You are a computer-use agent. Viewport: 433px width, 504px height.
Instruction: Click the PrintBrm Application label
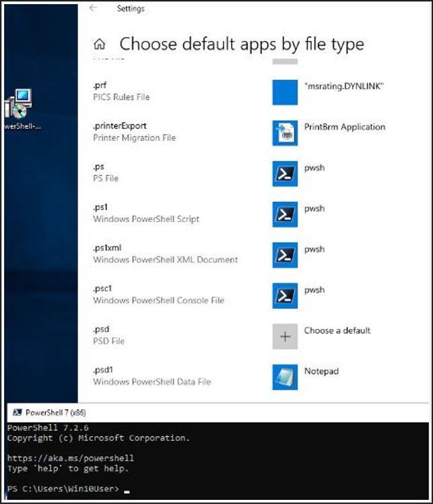[x=345, y=127]
